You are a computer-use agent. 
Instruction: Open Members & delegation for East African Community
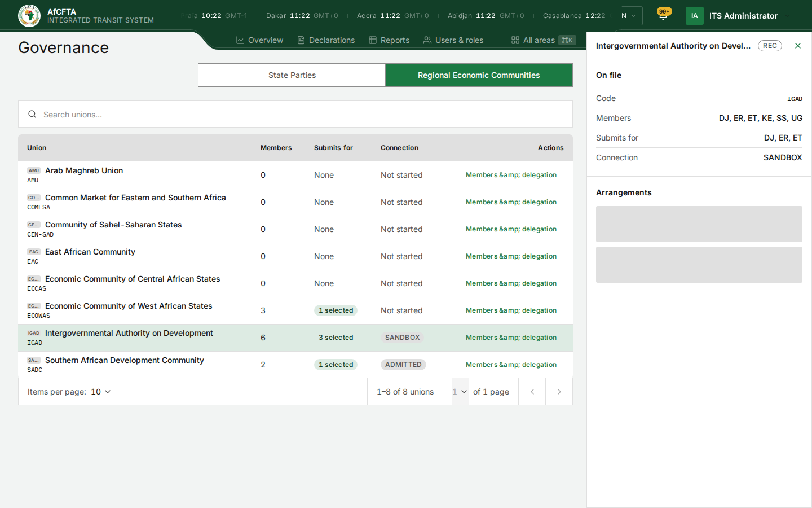click(511, 256)
